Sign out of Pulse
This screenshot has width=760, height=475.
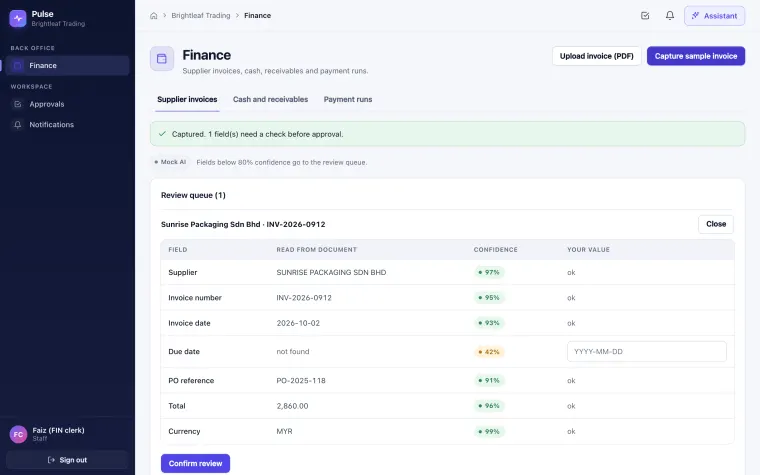point(67,460)
